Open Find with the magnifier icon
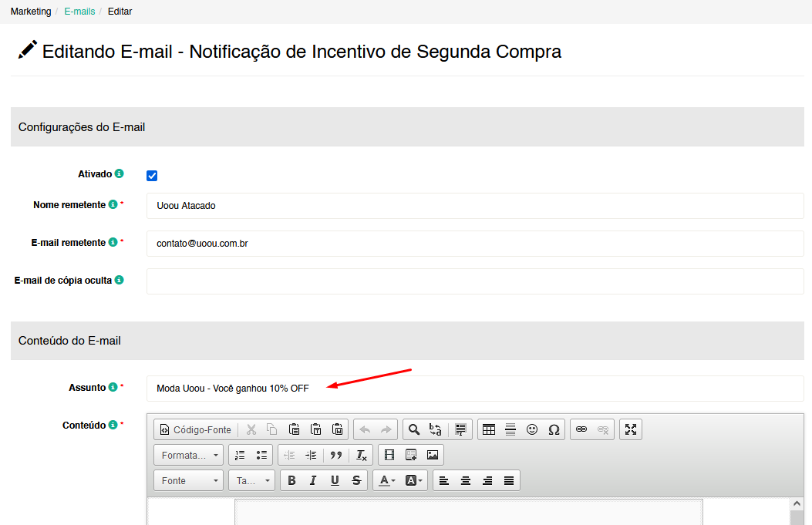Screen dimensions: 812x525 coord(414,429)
